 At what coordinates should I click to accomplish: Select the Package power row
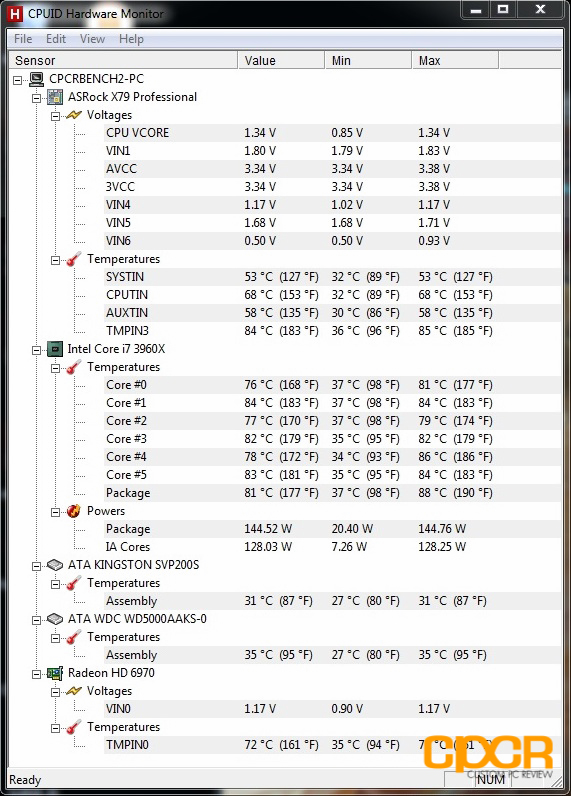click(x=333, y=529)
